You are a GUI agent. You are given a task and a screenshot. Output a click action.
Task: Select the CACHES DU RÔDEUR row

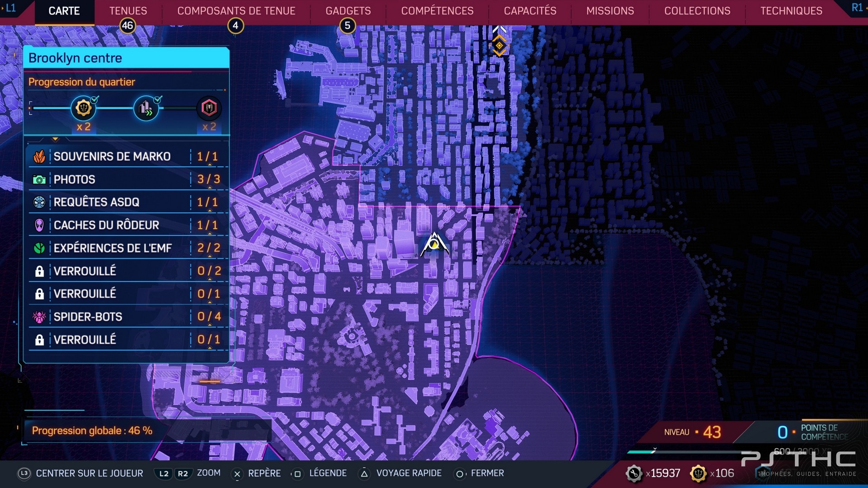[128, 225]
